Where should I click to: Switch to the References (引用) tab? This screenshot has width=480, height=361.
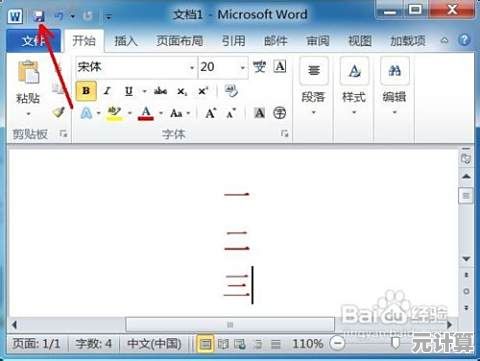(234, 41)
